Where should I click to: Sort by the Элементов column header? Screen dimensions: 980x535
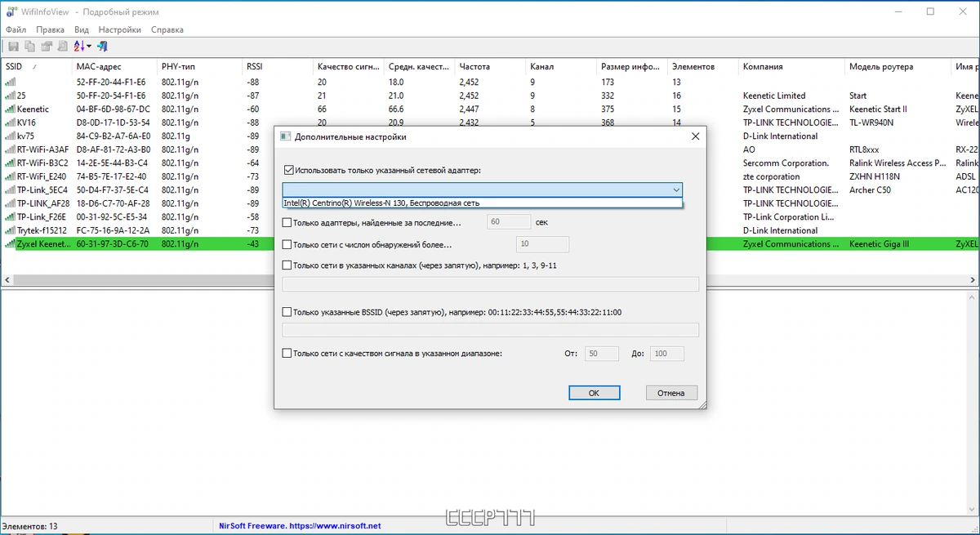click(702, 67)
